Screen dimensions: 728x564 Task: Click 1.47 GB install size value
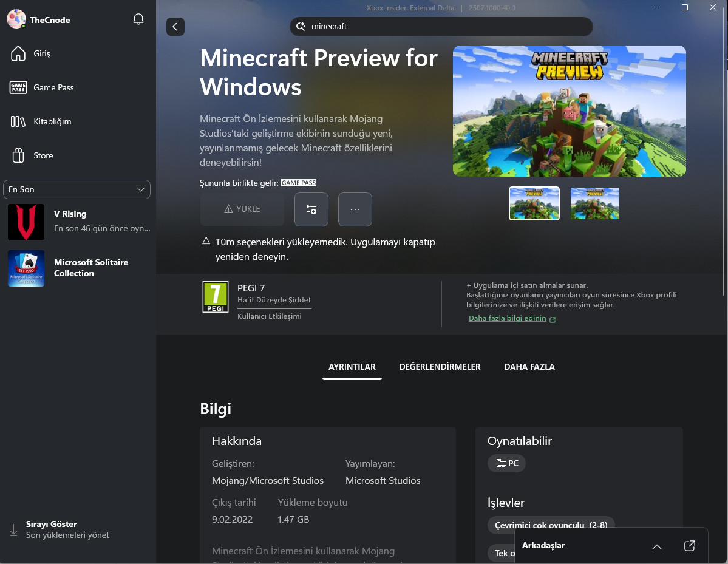coord(293,520)
